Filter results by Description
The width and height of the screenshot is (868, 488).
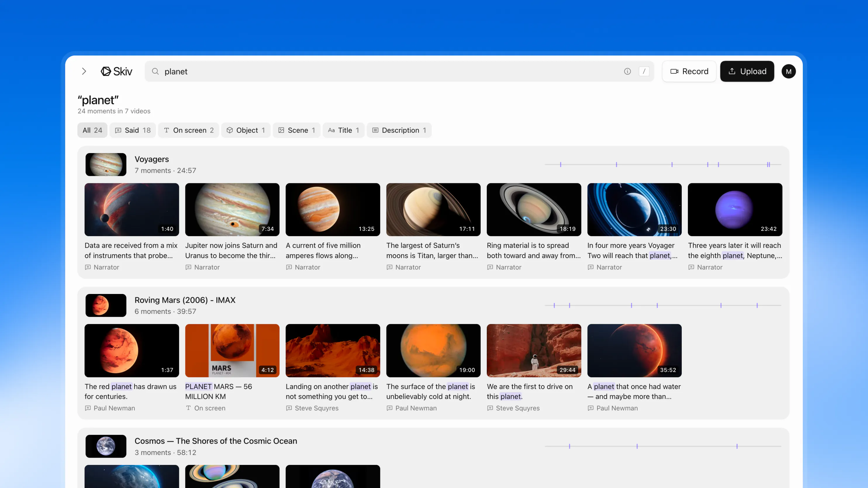coord(399,130)
